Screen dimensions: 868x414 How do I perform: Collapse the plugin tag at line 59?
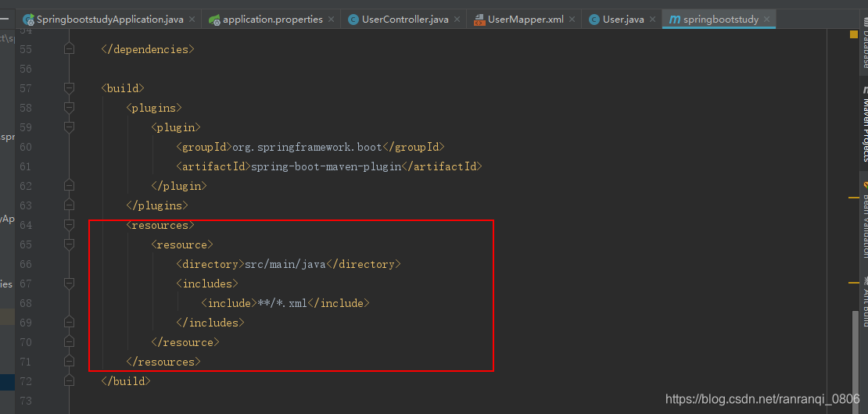click(69, 127)
